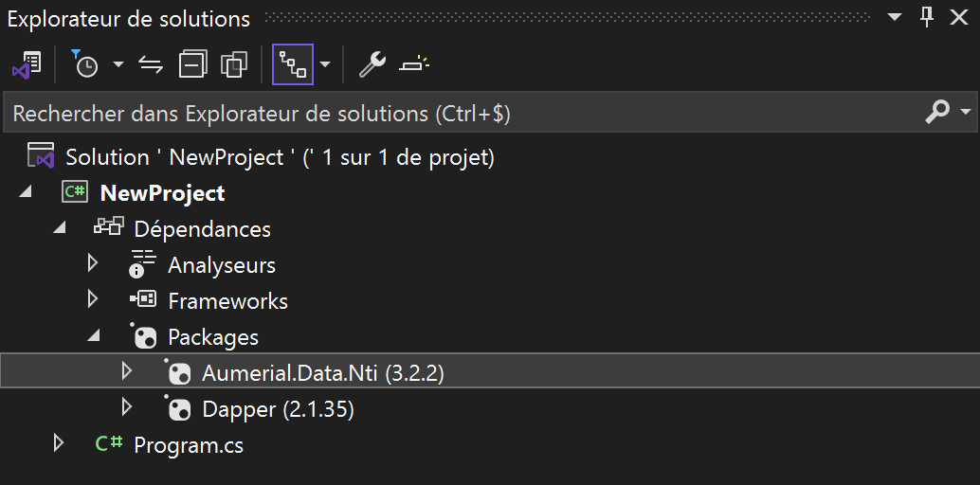Toggle the file nesting view button
Image resolution: width=980 pixels, height=485 pixels.
[x=292, y=64]
